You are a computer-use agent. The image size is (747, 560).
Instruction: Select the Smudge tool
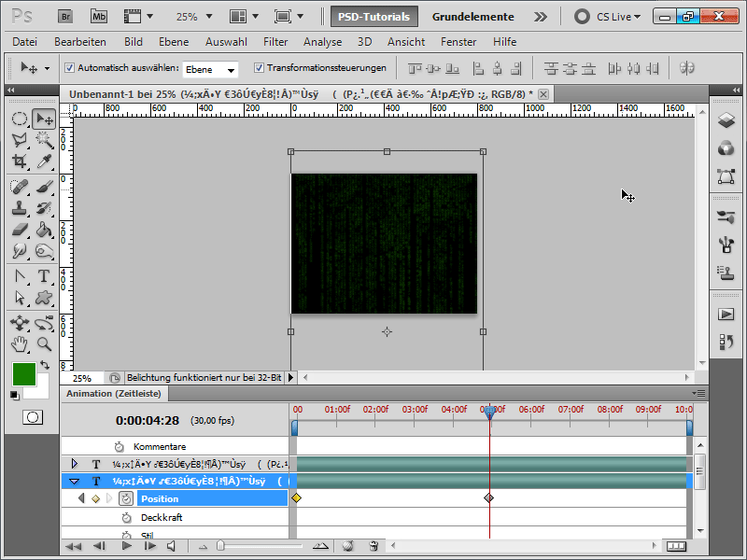point(19,250)
